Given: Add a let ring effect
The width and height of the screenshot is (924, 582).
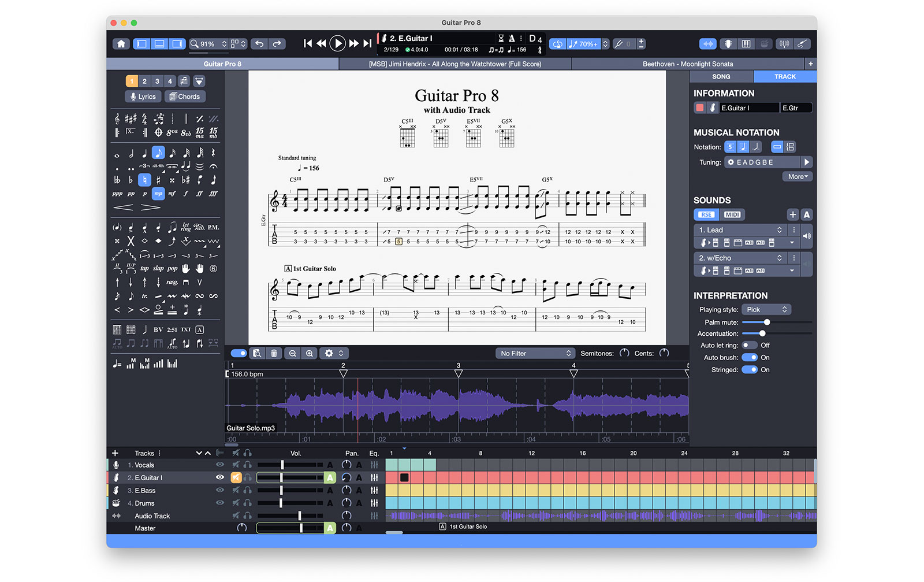Looking at the screenshot, I should (x=185, y=227).
